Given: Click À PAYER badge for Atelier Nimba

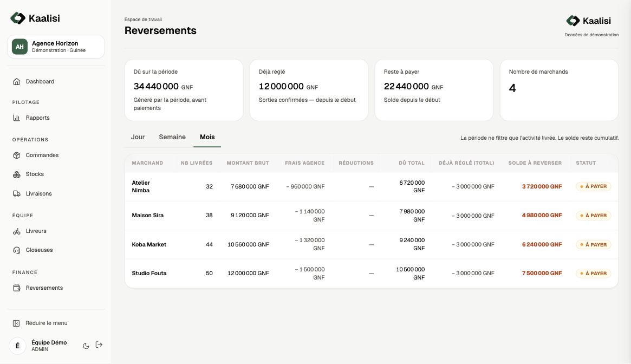Looking at the screenshot, I should (x=594, y=186).
